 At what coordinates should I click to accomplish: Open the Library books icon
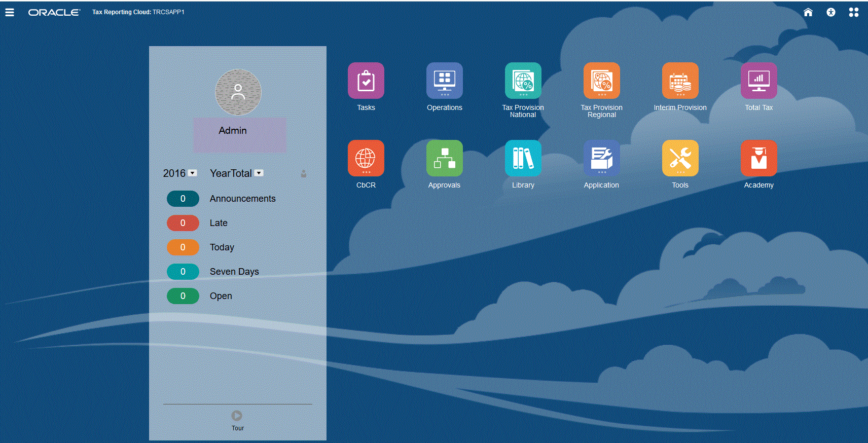[523, 158]
